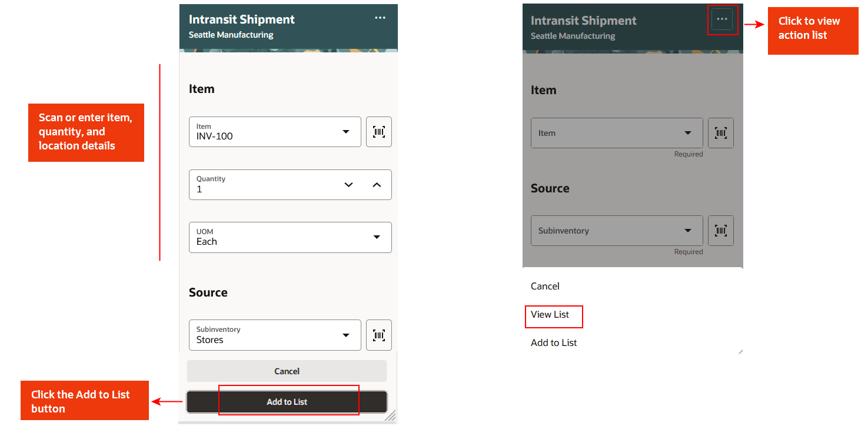Click the Cancel button above Add to List
Screen dimensions: 868x436
click(x=287, y=371)
